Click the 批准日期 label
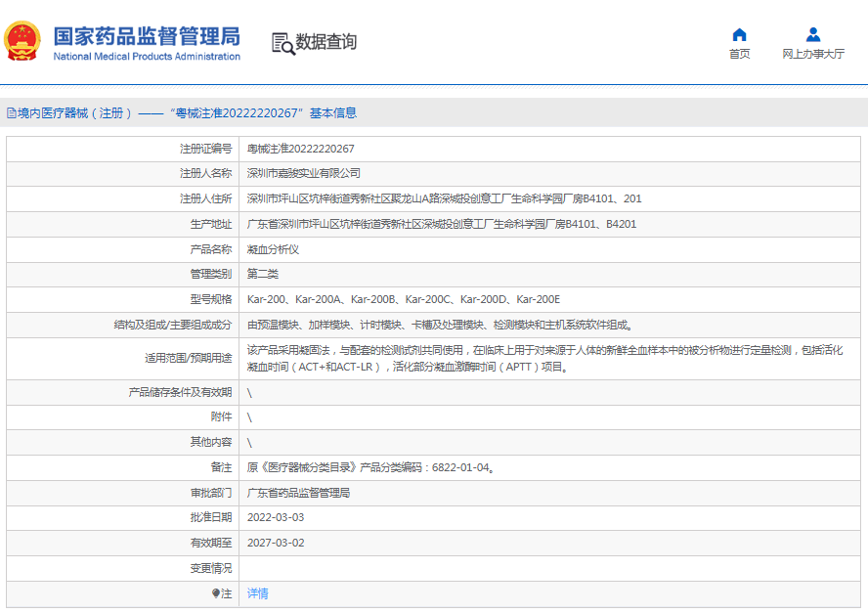The height and width of the screenshot is (613, 868). [x=211, y=517]
